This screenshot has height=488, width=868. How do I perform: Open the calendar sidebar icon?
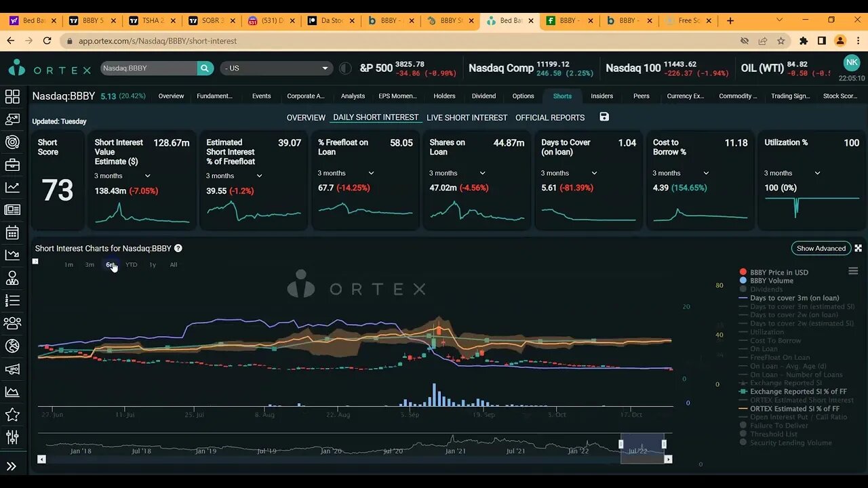coord(12,232)
